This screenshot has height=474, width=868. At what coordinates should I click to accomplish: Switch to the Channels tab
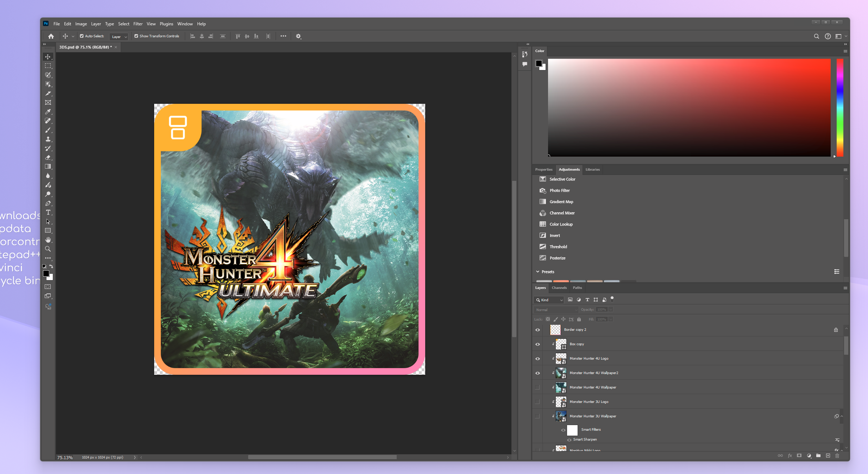click(559, 288)
